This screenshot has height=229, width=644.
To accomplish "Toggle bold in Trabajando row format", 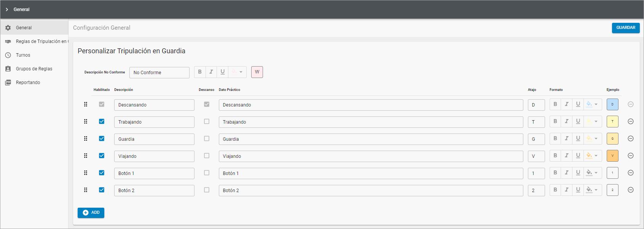I will click(x=555, y=121).
